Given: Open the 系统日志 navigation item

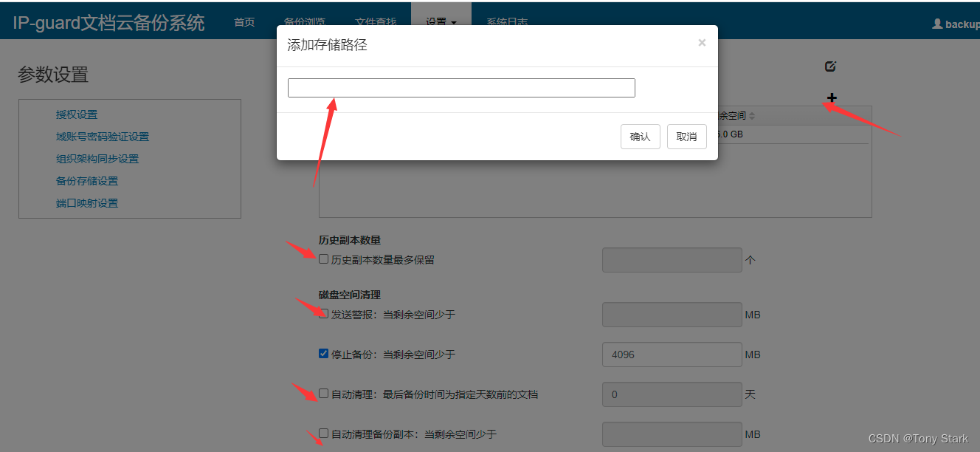Looking at the screenshot, I should pyautogui.click(x=507, y=22).
